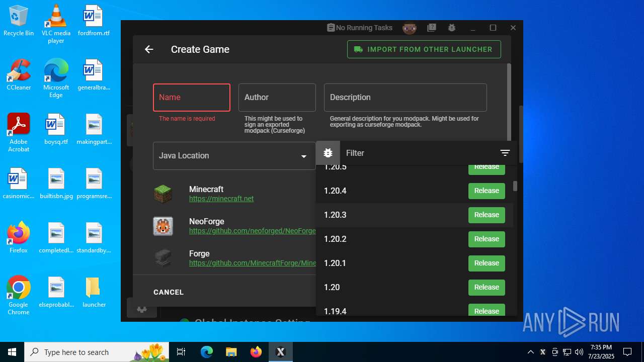Select version 1.20.3 from the list
The image size is (644, 362).
pyautogui.click(x=415, y=215)
